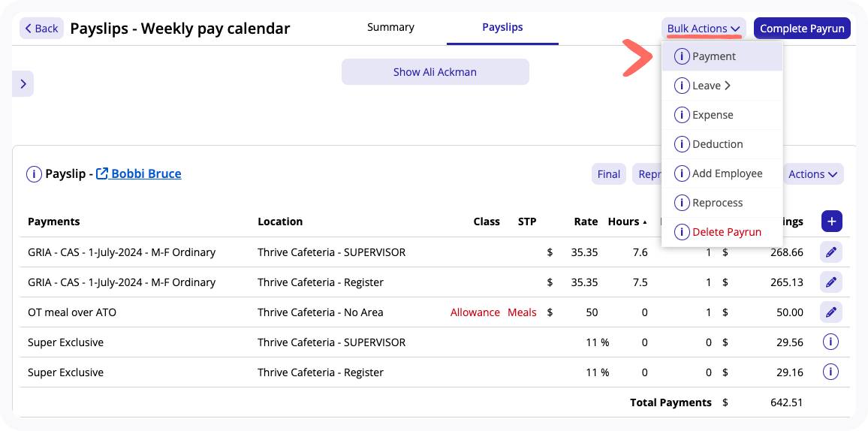This screenshot has height=431, width=868.
Task: Edit the SUPERVISOR M-F Ordinary payment row
Action: [830, 252]
